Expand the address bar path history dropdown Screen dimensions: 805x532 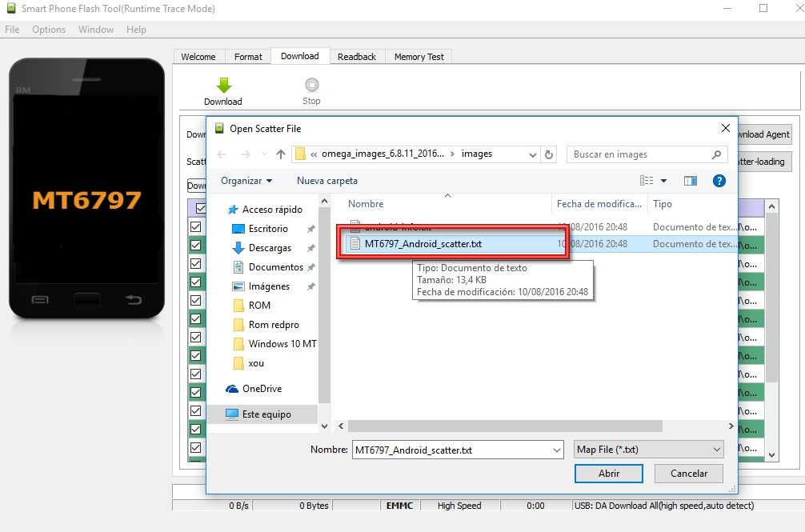click(533, 154)
